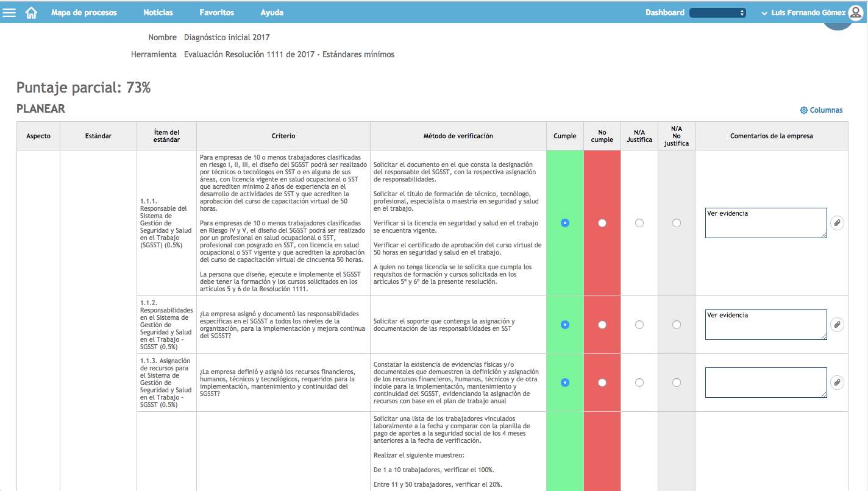Click Ítem del estándar column header

(167, 136)
